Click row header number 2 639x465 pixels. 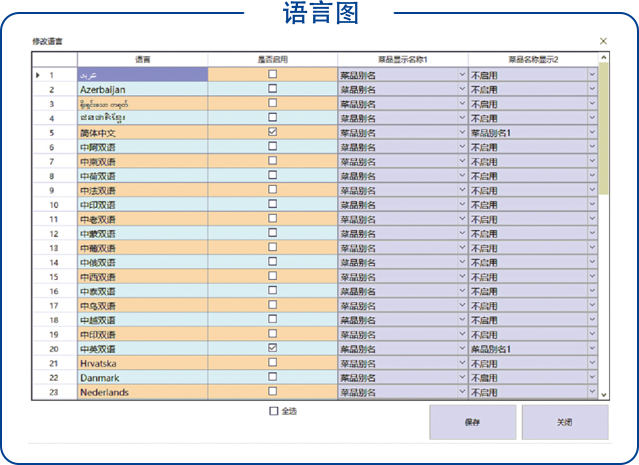point(51,90)
